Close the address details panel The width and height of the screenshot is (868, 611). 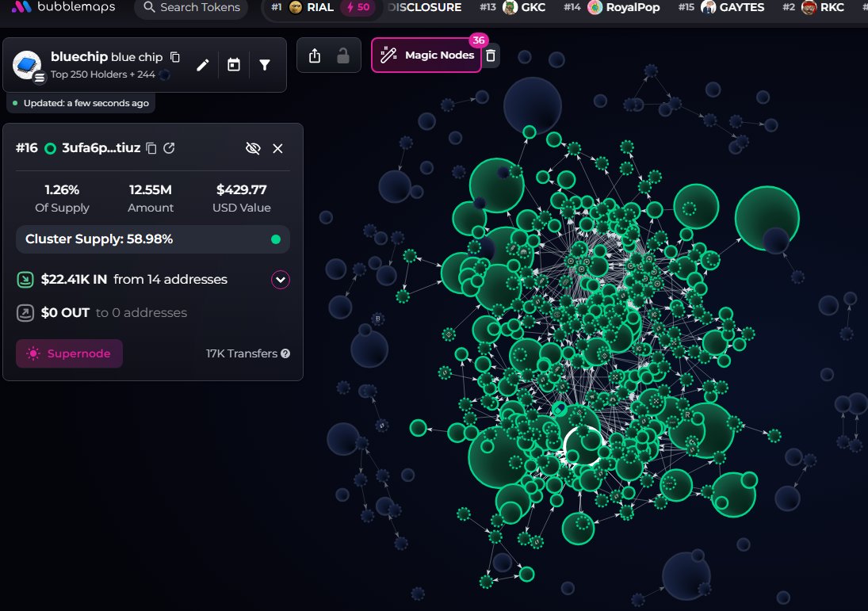pos(278,148)
